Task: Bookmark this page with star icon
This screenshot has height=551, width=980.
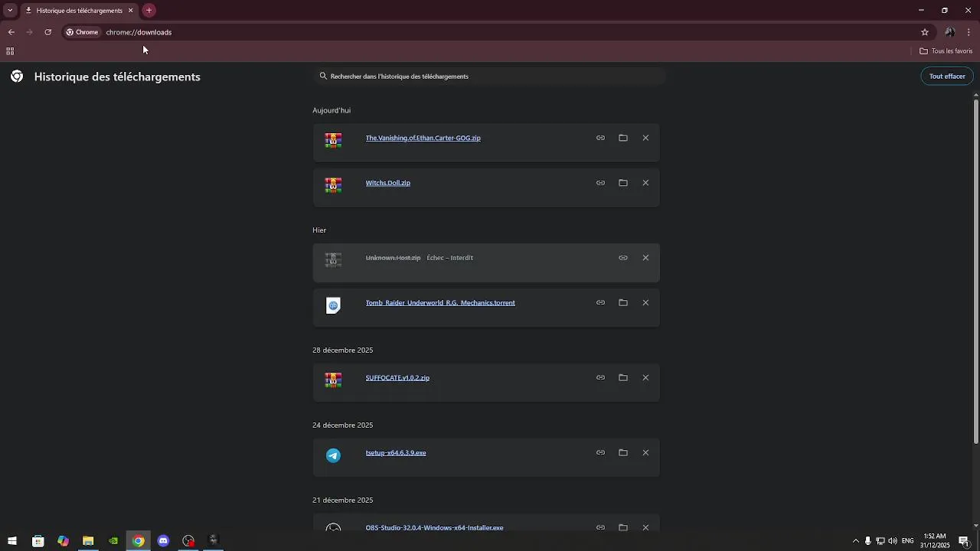Action: tap(925, 32)
